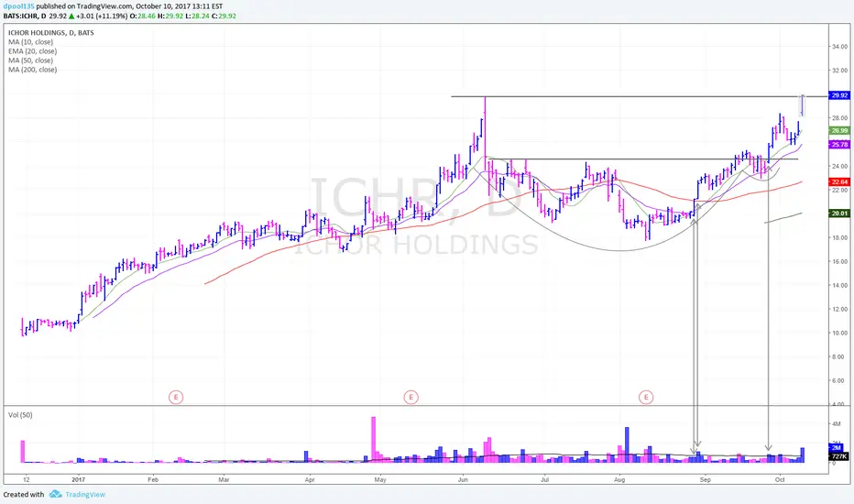Screen dimensions: 854x504
Task: Click the 24.00 price axis label
Action: point(839,166)
